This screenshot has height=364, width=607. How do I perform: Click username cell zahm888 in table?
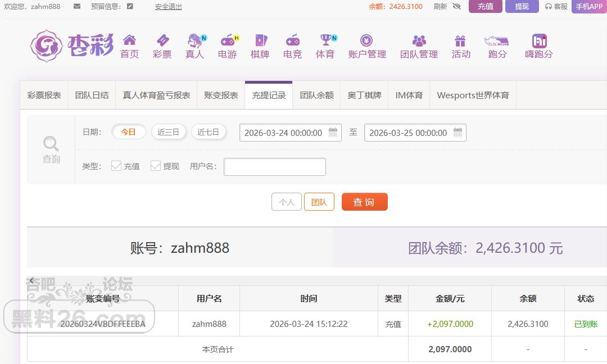coord(209,324)
